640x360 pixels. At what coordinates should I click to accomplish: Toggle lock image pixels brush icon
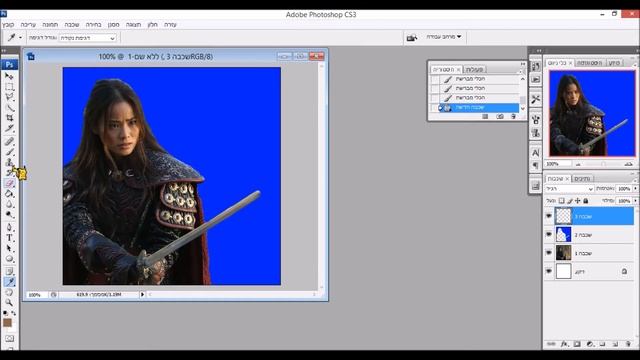[x=570, y=201]
